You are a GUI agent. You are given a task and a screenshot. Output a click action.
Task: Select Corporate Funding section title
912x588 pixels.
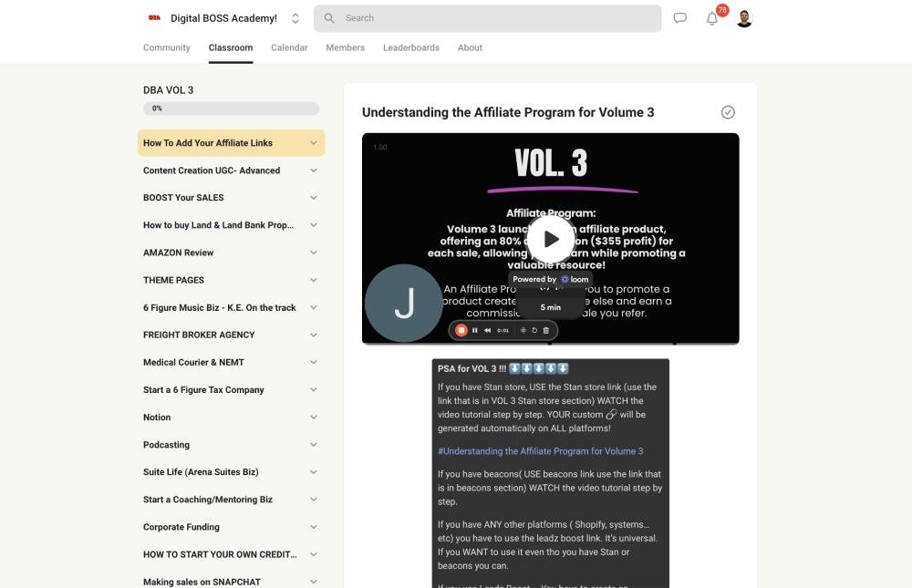click(181, 527)
